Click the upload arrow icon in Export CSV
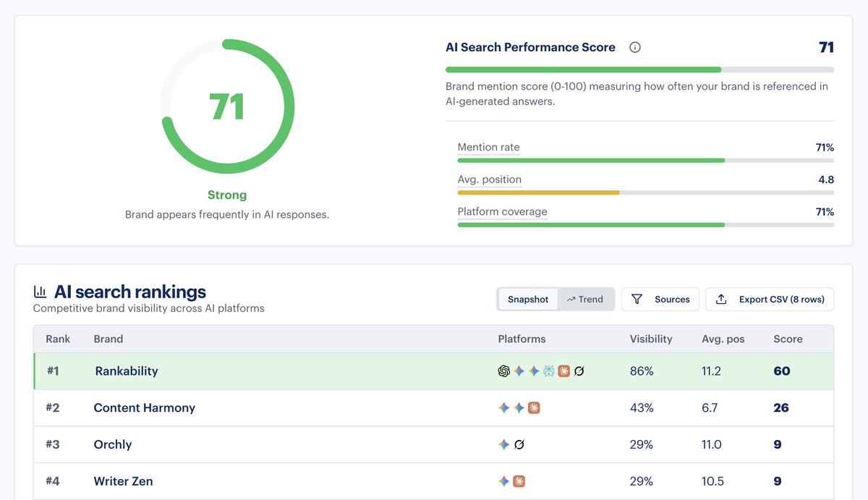This screenshot has height=500, width=868. (x=721, y=299)
